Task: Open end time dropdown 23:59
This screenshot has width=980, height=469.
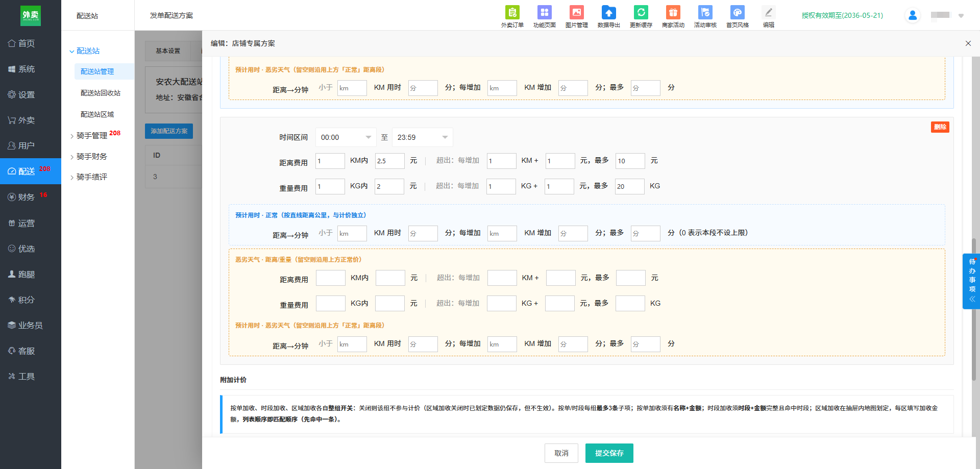Action: (423, 137)
